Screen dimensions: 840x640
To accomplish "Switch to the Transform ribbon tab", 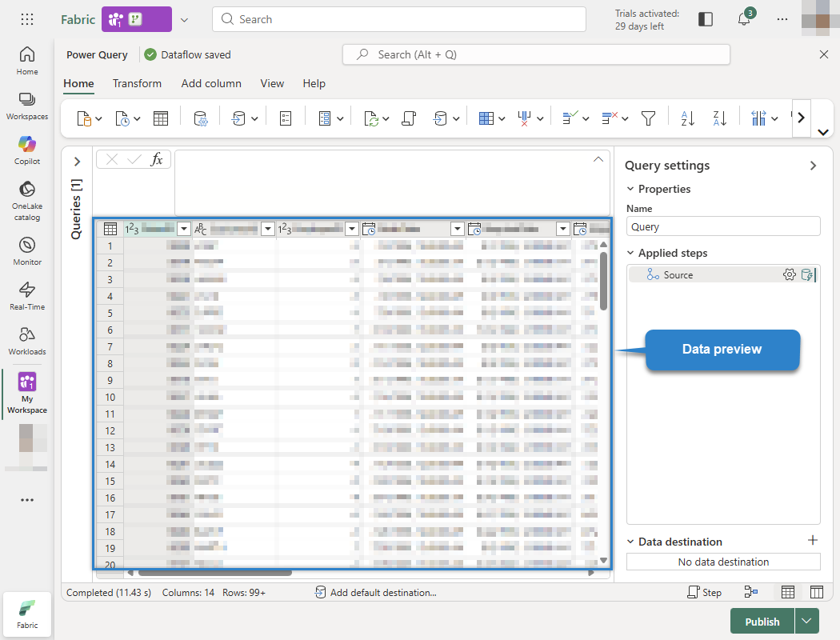I will tap(137, 83).
